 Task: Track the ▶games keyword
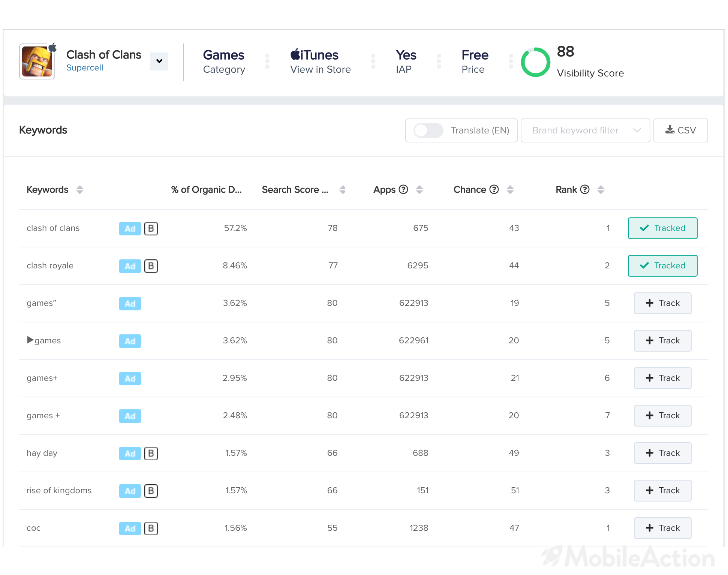662,341
